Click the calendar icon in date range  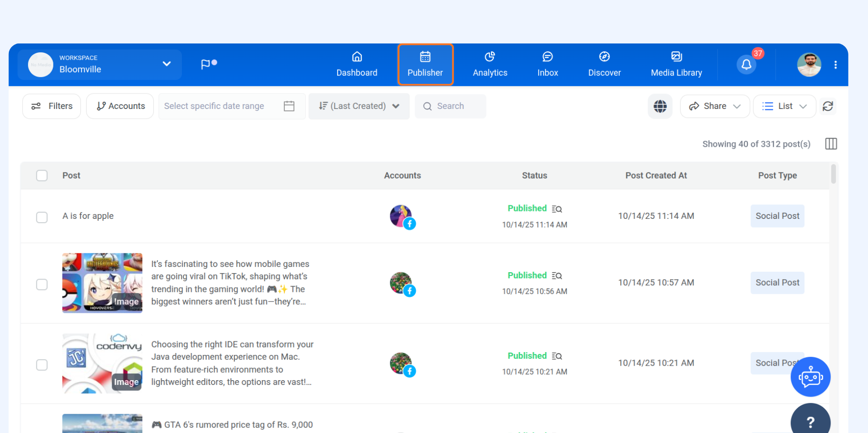click(x=289, y=106)
